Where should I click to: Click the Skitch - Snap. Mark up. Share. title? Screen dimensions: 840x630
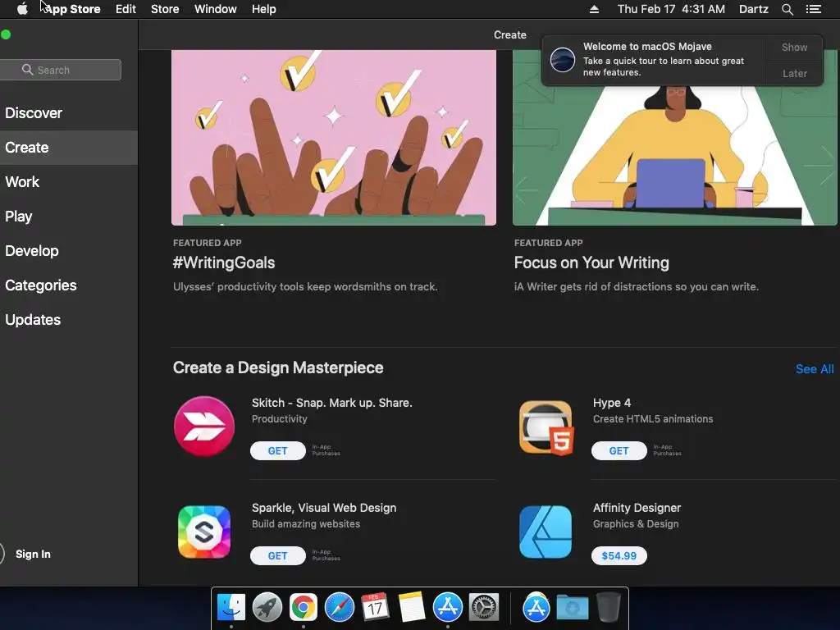pyautogui.click(x=332, y=402)
